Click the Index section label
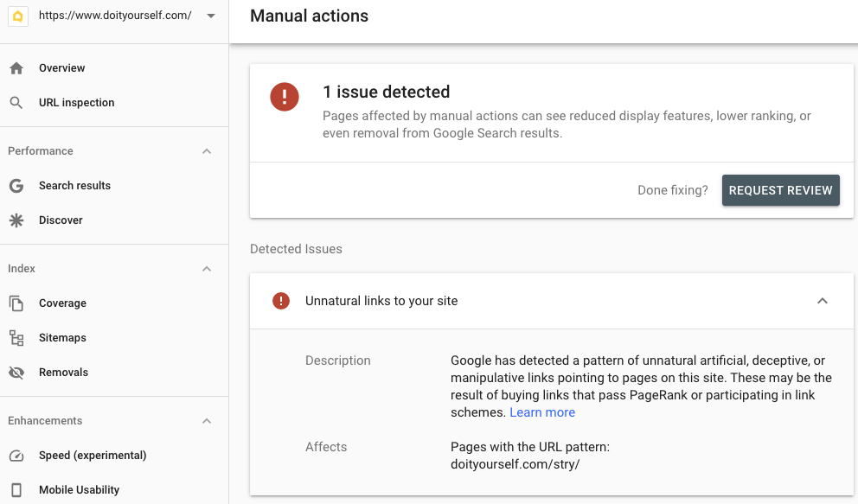The height and width of the screenshot is (504, 858). click(22, 269)
